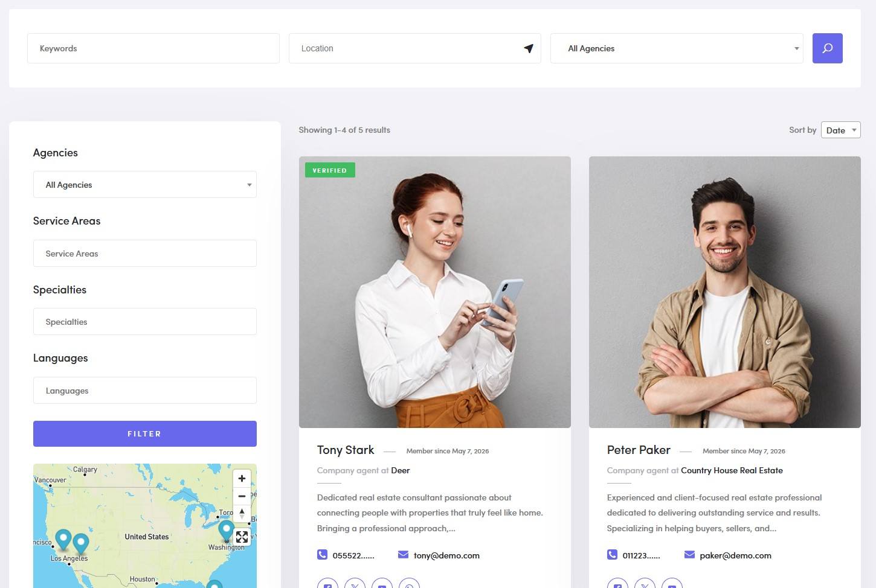Image resolution: width=876 pixels, height=588 pixels.
Task: Open Peter Paker's X (Twitter) icon
Action: point(645,584)
